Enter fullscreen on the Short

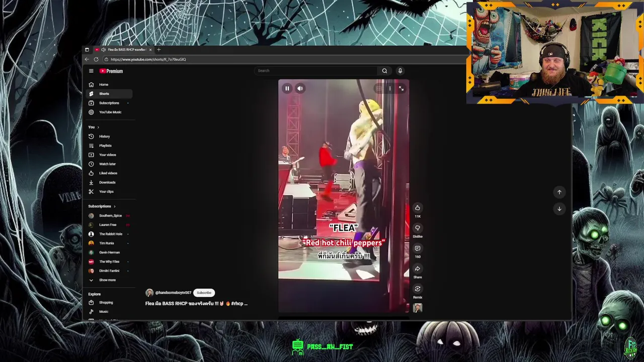[x=401, y=88]
